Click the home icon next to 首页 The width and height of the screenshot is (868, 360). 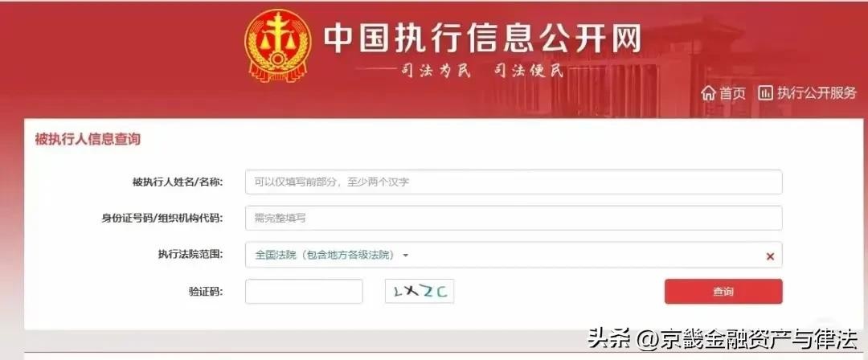[x=708, y=93]
